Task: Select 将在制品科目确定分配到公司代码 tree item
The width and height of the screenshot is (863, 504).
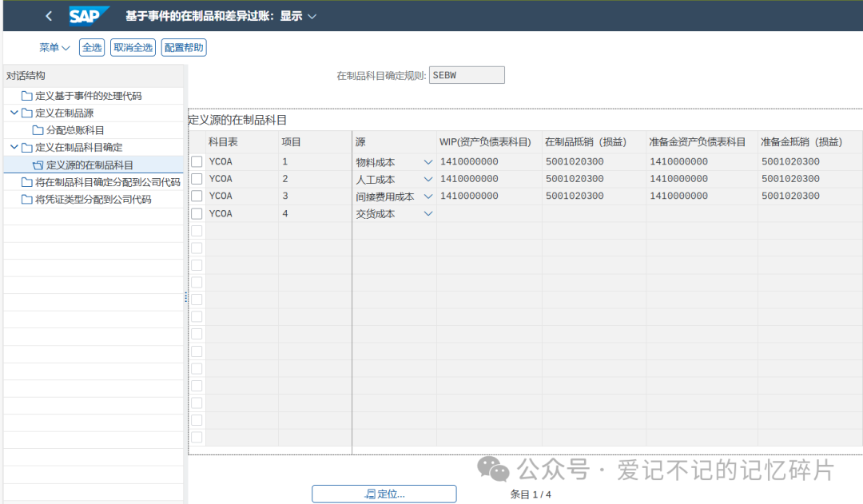Action: (x=108, y=182)
